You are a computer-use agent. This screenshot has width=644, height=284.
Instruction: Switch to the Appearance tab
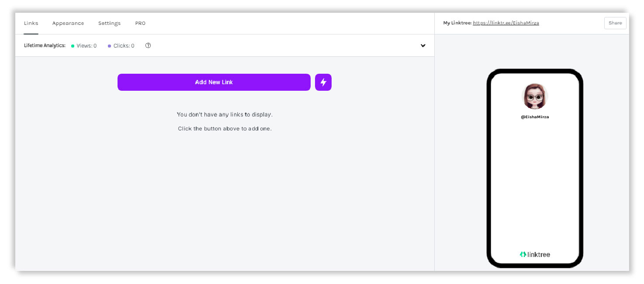(x=68, y=23)
